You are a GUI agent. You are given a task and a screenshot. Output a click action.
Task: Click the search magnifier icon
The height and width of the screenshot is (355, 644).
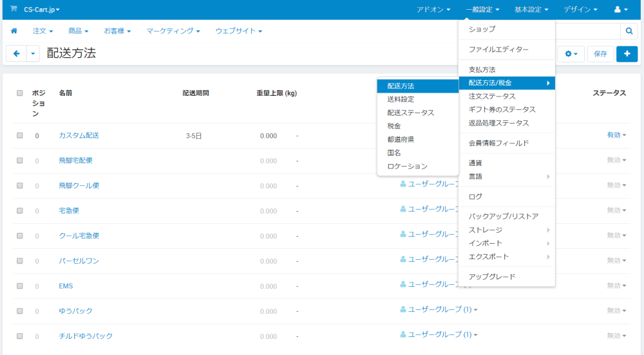(629, 31)
